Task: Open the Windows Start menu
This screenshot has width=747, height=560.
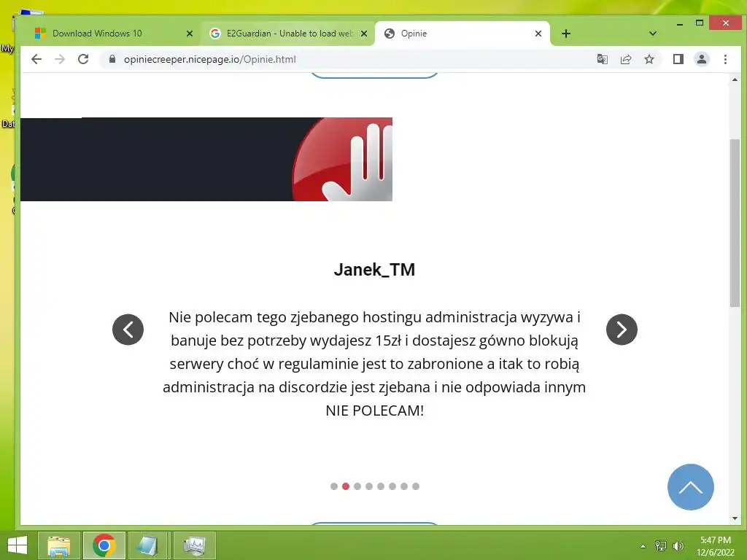Action: click(x=18, y=545)
